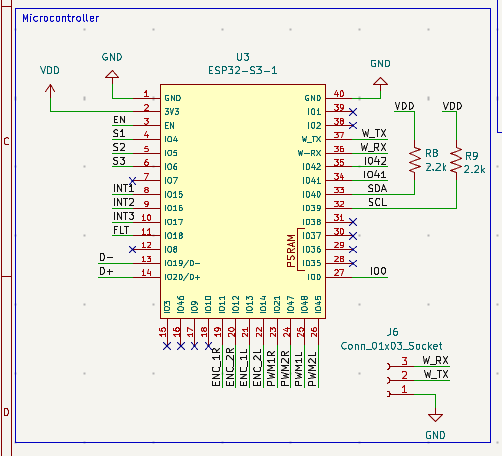This screenshot has width=502, height=456.
Task: Select the ENC_1L vertical net label
Action: pyautogui.click(x=244, y=367)
